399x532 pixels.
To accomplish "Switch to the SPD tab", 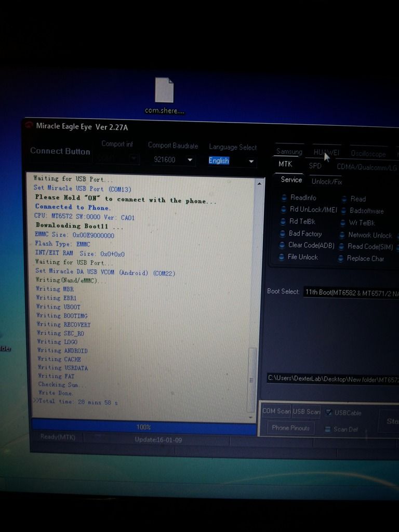I will click(x=315, y=166).
